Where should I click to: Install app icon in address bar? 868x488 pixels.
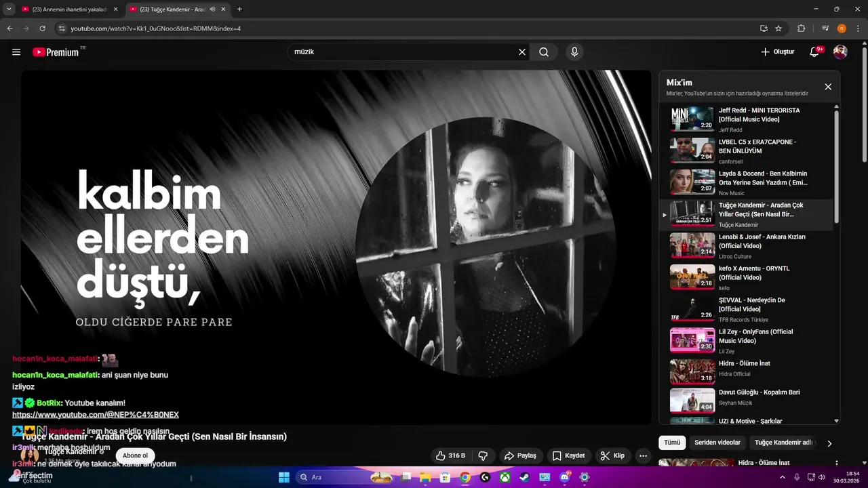(764, 28)
